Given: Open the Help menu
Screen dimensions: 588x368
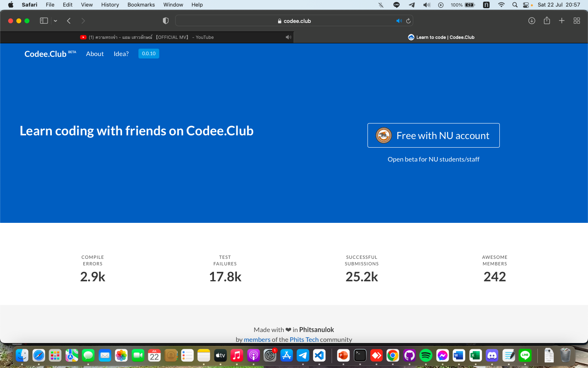Looking at the screenshot, I should [x=197, y=5].
